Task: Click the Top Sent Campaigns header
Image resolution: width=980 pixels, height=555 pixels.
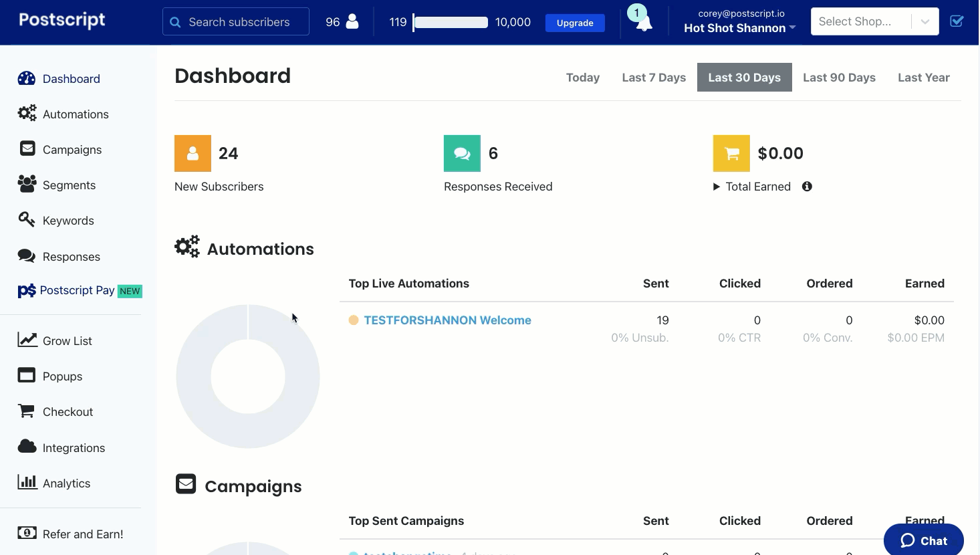Action: (x=406, y=521)
